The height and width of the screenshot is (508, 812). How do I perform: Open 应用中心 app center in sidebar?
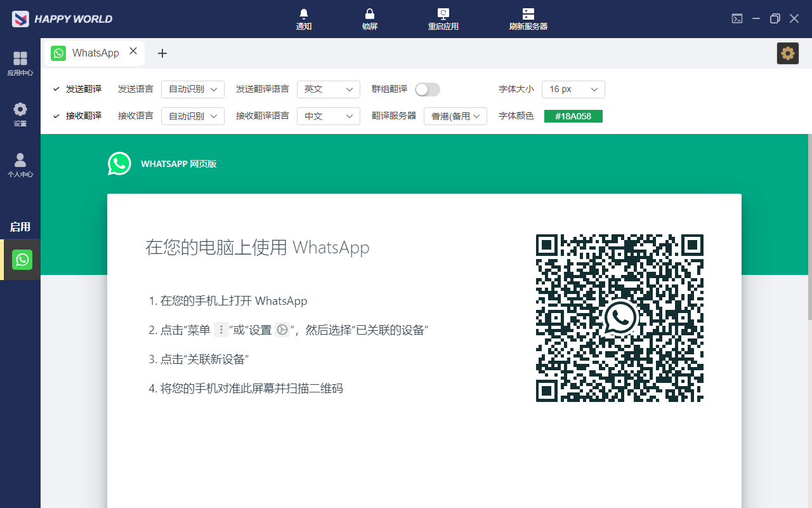(20, 64)
